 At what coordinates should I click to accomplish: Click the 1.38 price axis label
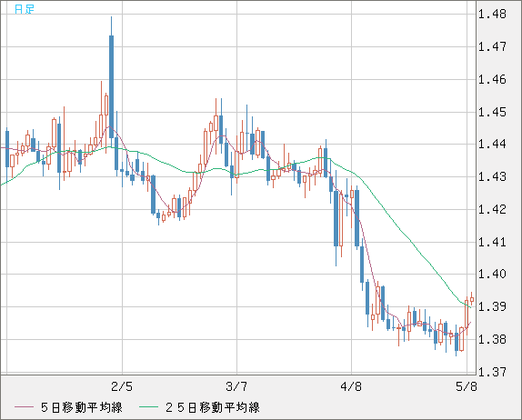492,339
